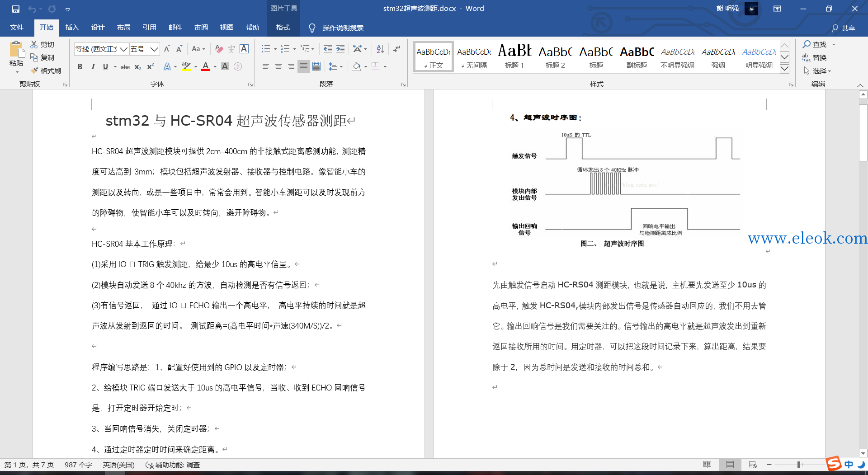Open the 审阅 (Review) tab

click(x=201, y=28)
